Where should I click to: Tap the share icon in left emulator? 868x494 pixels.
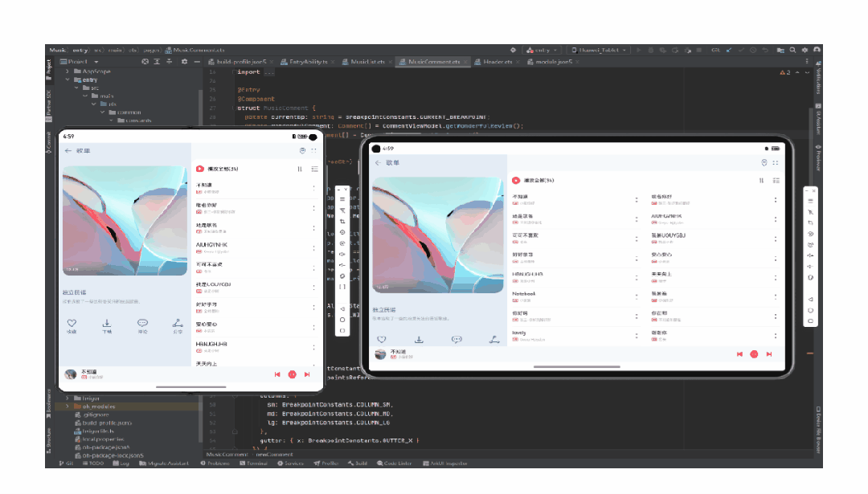pos(178,323)
